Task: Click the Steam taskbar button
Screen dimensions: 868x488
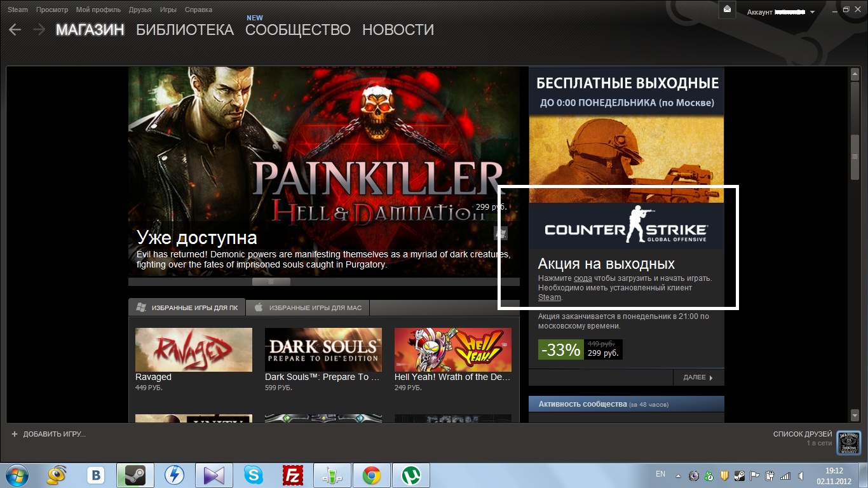Action: (x=135, y=475)
